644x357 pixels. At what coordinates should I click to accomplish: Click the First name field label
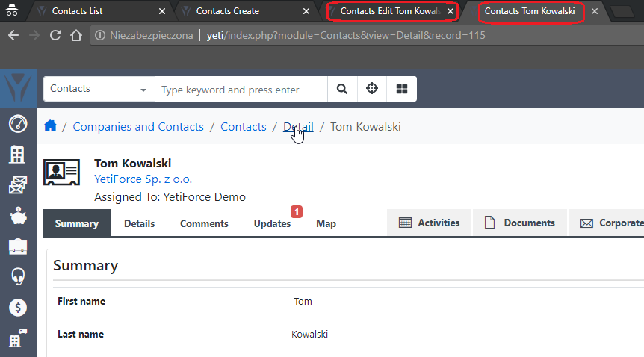(x=81, y=302)
